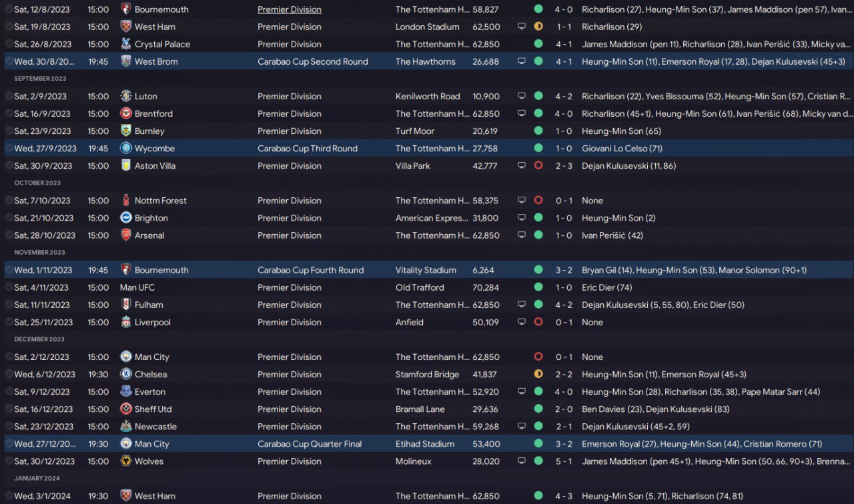Toggle the selection check on the Newcastle row
The height and width of the screenshot is (504, 854).
tap(8, 426)
